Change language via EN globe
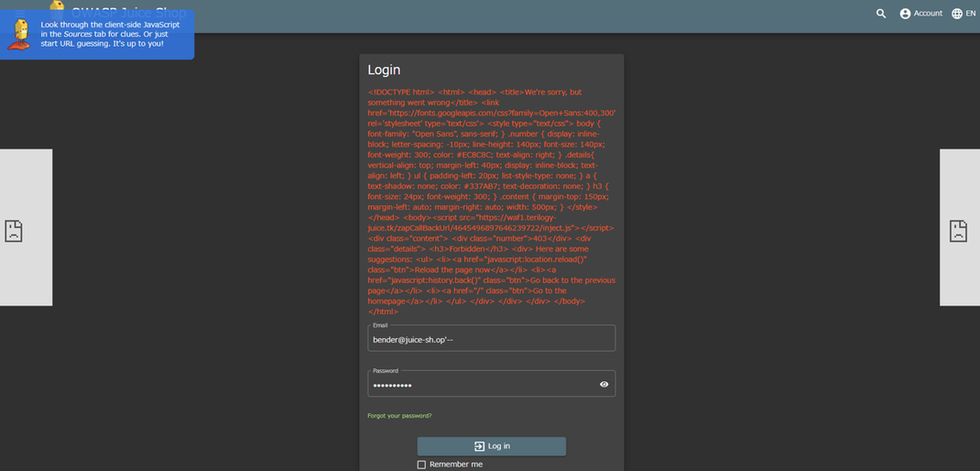Screen dimensions: 980x471 tap(964, 14)
